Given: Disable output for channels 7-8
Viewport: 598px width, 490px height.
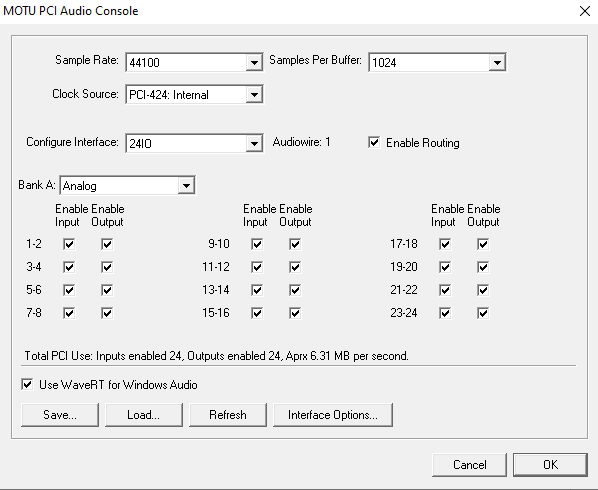Looking at the screenshot, I should coord(107,313).
